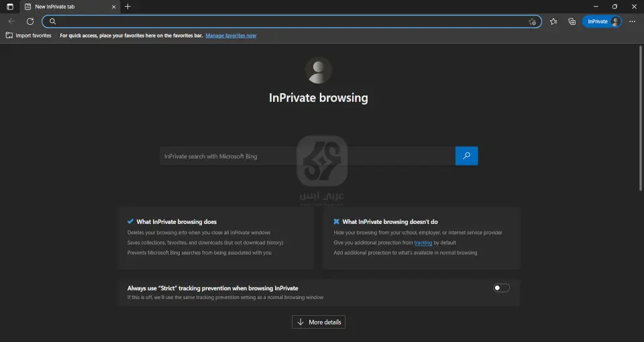The image size is (644, 342).
Task: Click the InPrivate avatar at page top
Action: pos(318,70)
